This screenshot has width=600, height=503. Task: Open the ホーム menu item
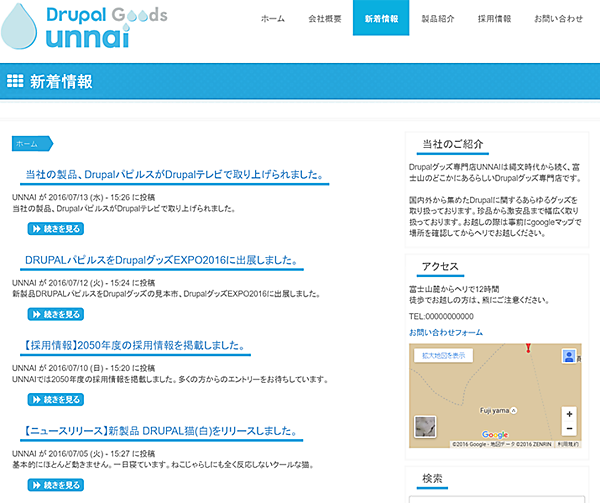(x=273, y=18)
